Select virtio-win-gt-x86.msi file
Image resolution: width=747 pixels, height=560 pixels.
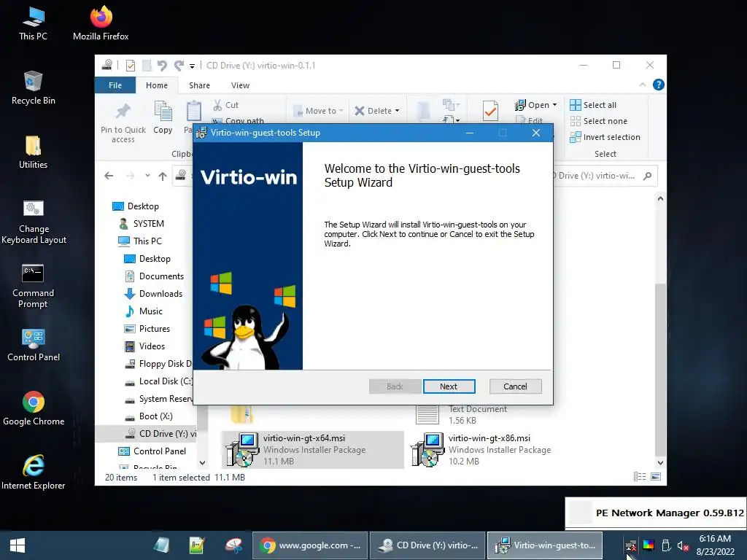click(481, 449)
